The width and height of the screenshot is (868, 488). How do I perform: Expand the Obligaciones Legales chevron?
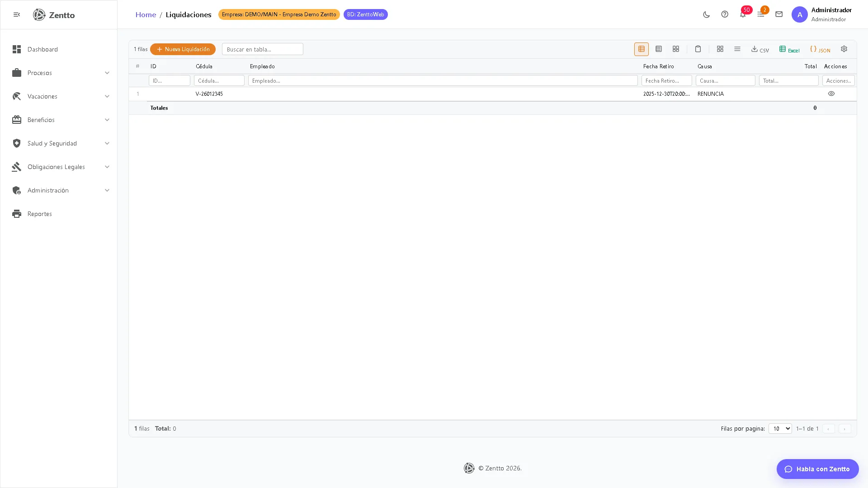[x=107, y=167]
